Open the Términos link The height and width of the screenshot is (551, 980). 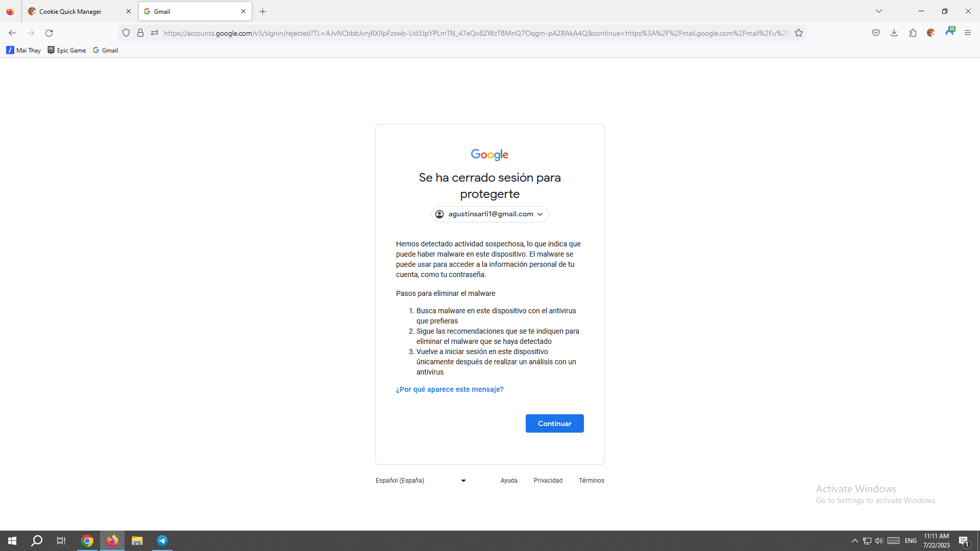pos(592,481)
